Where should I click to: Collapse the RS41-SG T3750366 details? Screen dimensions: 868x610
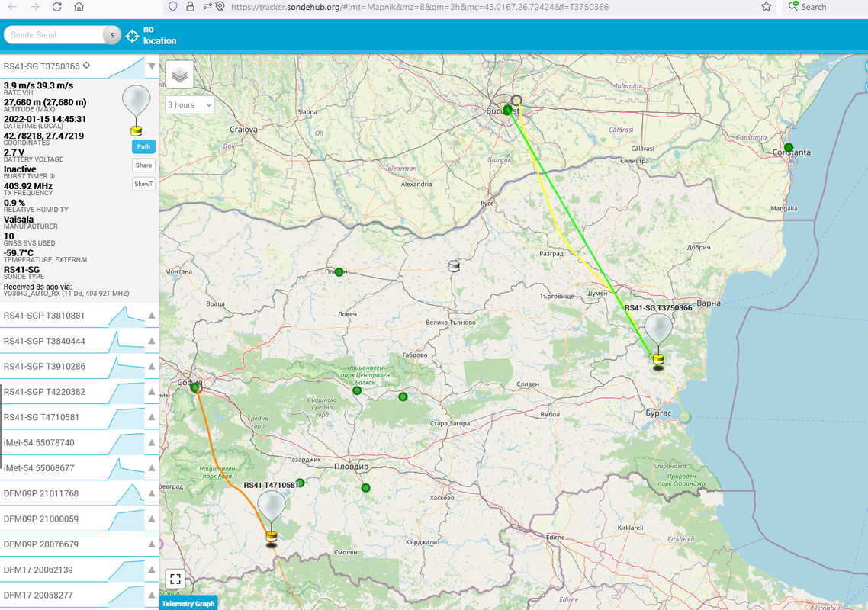pos(152,66)
